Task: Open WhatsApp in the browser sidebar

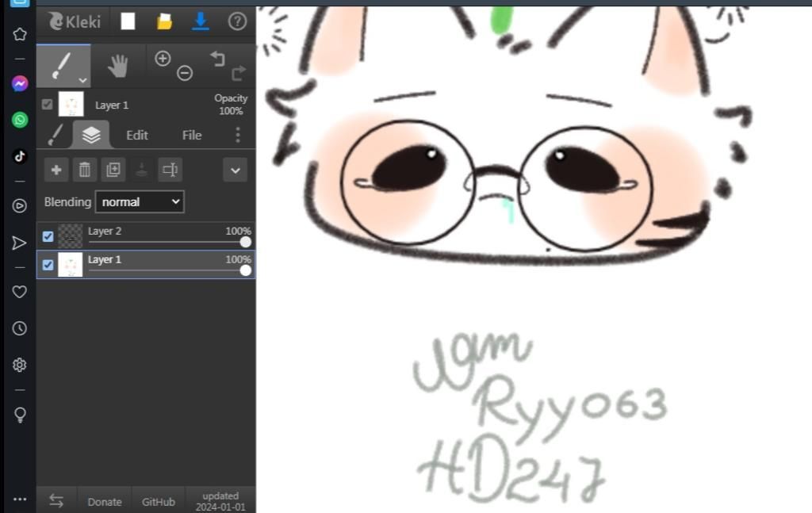Action: (x=20, y=120)
